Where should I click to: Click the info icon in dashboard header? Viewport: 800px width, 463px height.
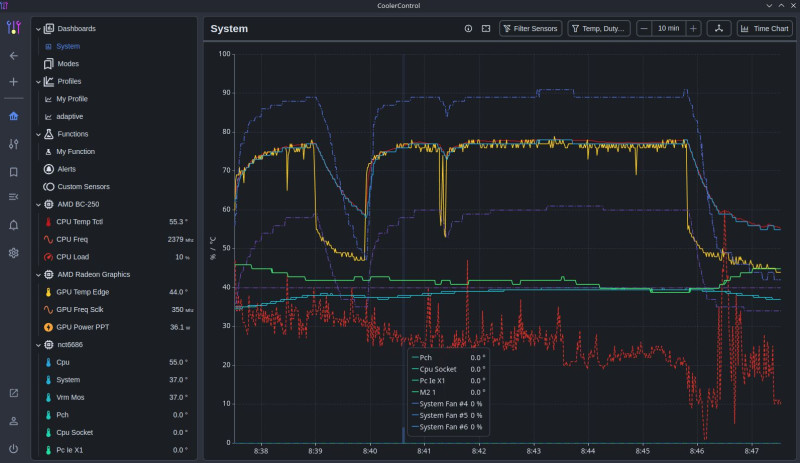point(468,29)
